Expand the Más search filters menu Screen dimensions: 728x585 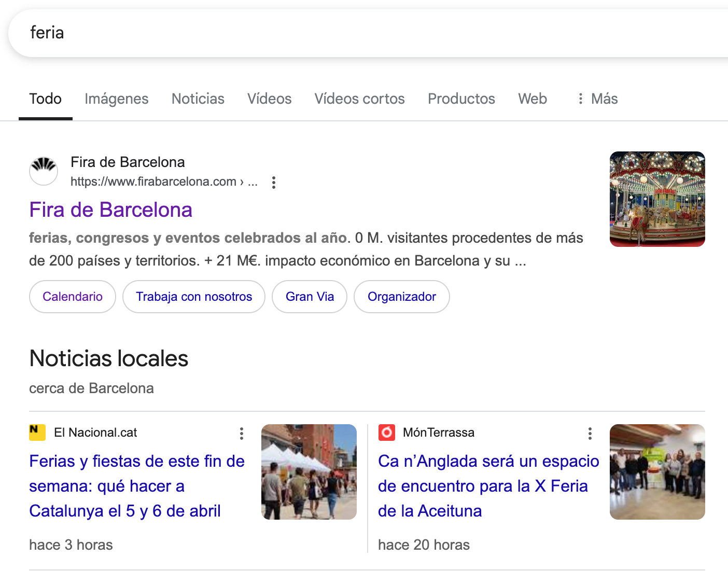coord(597,99)
